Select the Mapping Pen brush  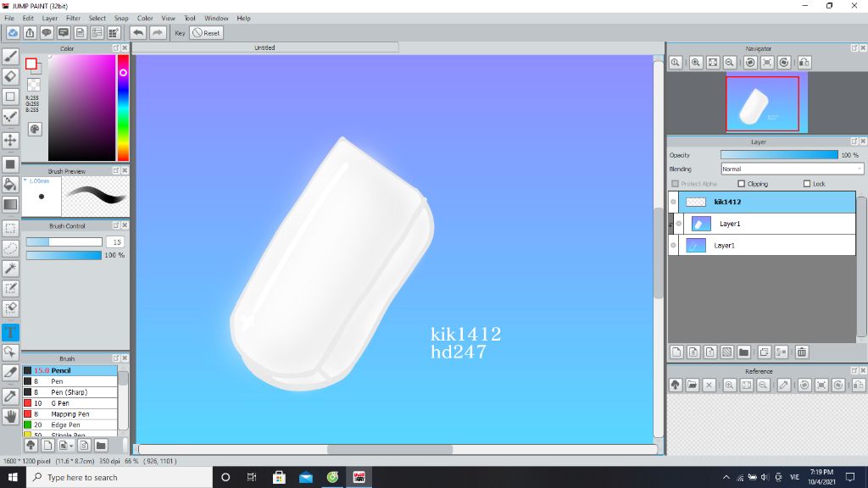70,413
